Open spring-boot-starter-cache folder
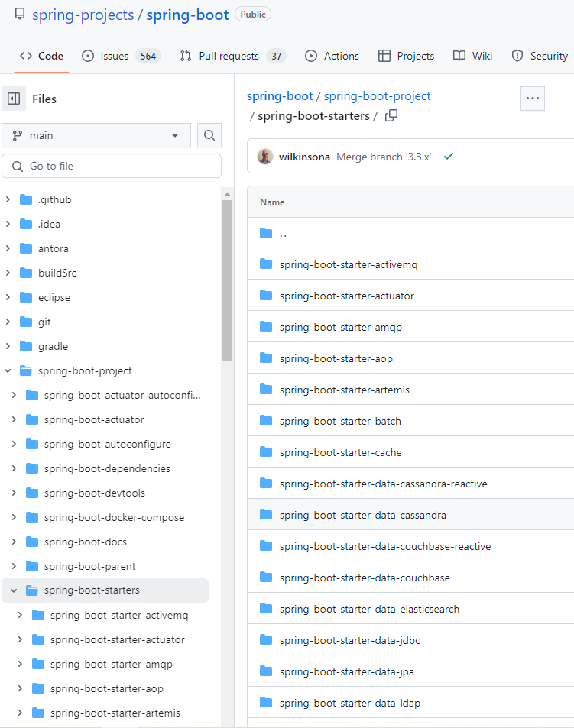574x728 pixels. (x=340, y=453)
